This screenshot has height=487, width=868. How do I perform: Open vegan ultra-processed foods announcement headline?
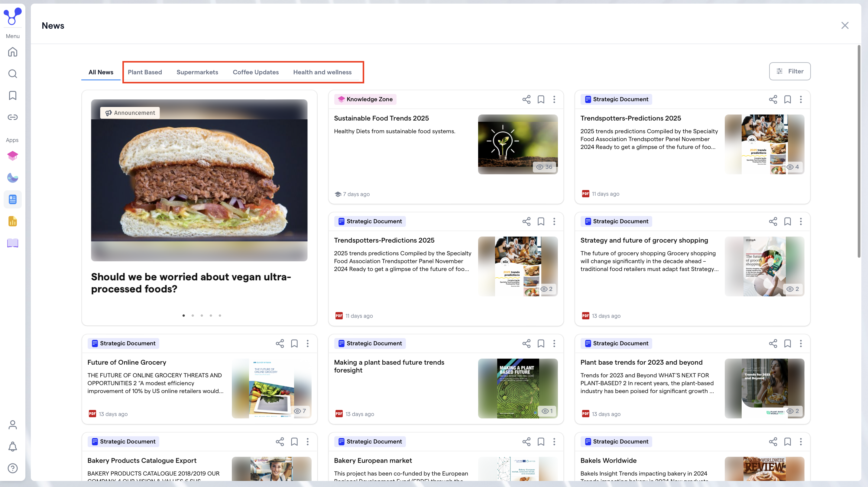[x=191, y=283]
